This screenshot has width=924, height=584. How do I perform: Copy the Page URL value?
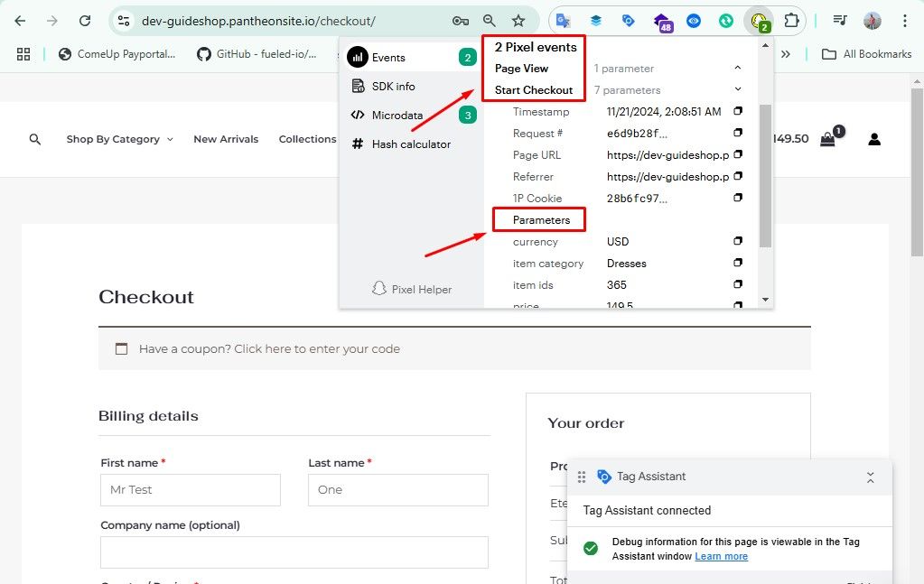click(738, 155)
